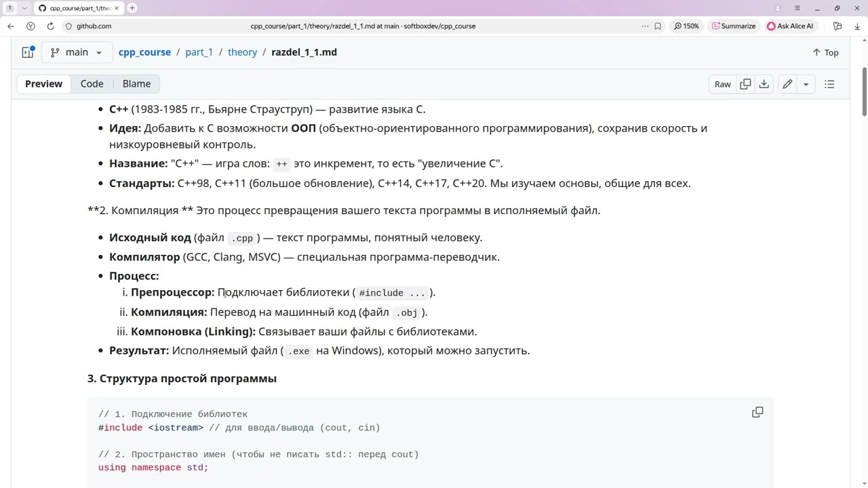
Task: Open more edit options dropdown arrow
Action: [806, 84]
